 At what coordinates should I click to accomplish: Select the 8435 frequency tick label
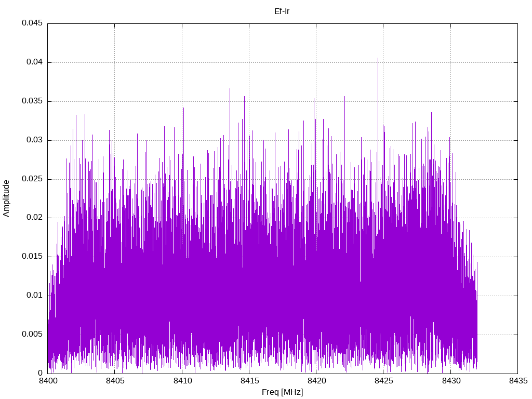pyautogui.click(x=518, y=381)
